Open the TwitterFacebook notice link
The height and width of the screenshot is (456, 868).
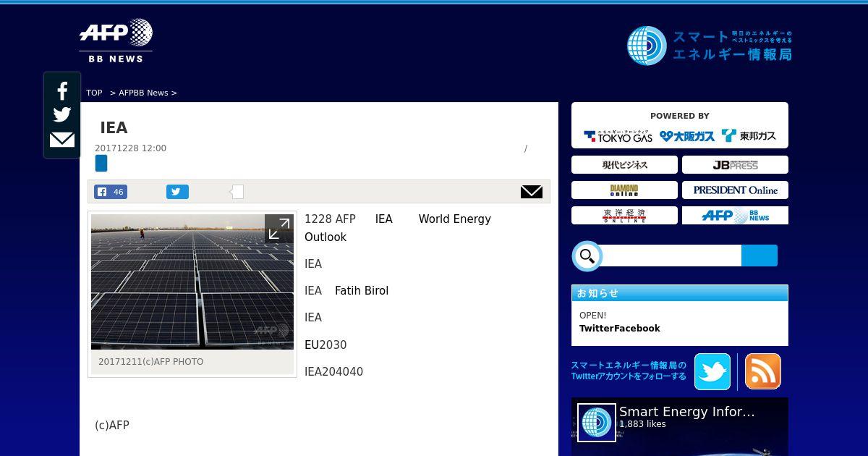point(620,329)
